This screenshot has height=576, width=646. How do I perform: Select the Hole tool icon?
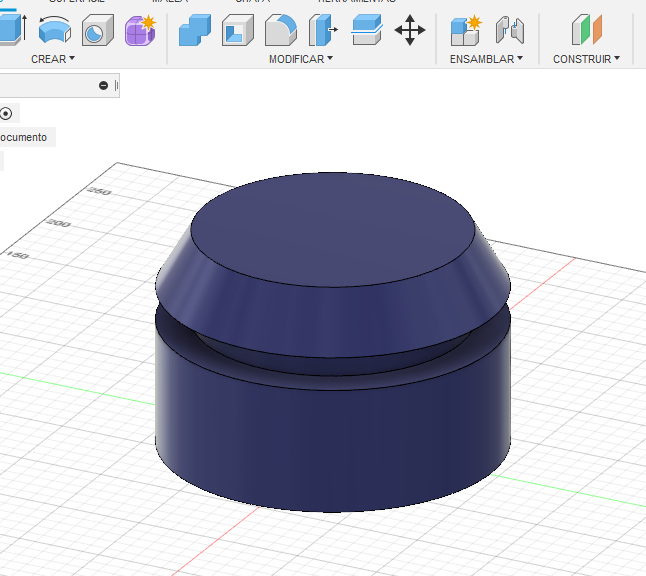97,30
